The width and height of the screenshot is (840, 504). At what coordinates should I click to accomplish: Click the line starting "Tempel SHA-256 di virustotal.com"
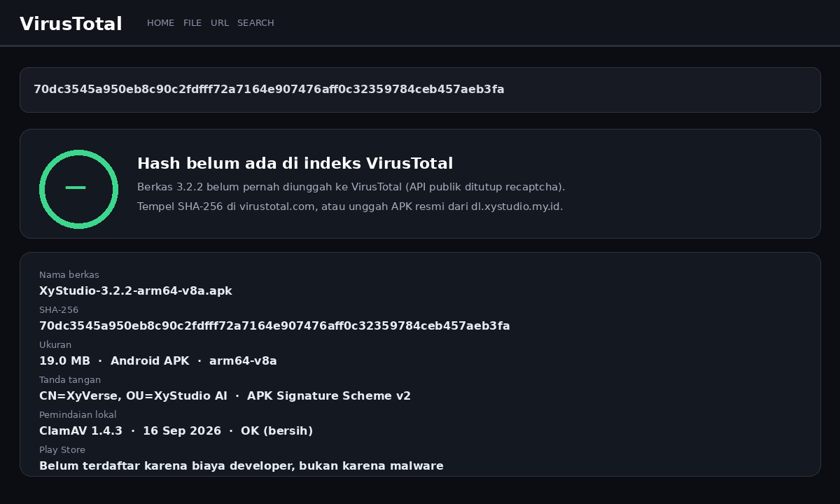(x=350, y=207)
